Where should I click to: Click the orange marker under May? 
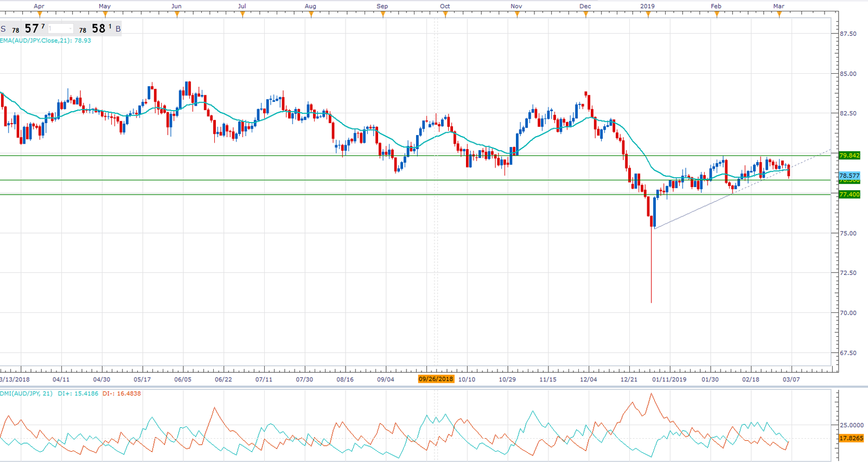[x=105, y=15]
